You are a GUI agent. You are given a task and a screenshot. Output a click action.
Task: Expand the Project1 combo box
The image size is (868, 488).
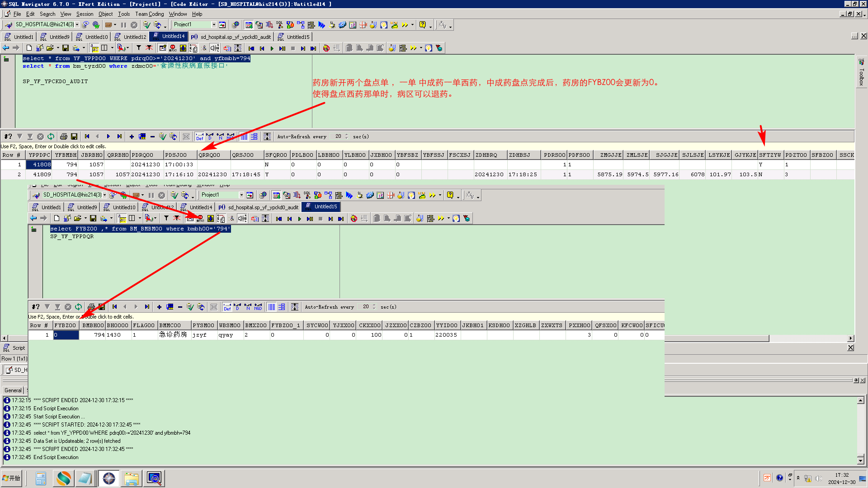[214, 25]
